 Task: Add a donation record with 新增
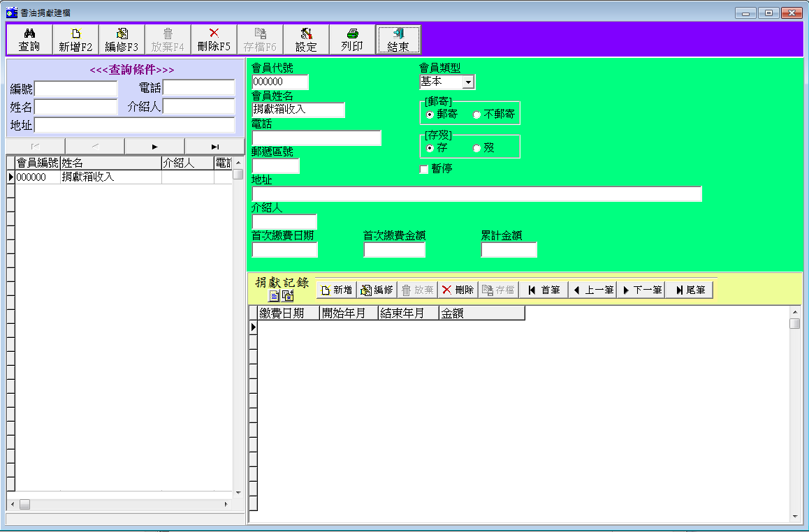[336, 290]
